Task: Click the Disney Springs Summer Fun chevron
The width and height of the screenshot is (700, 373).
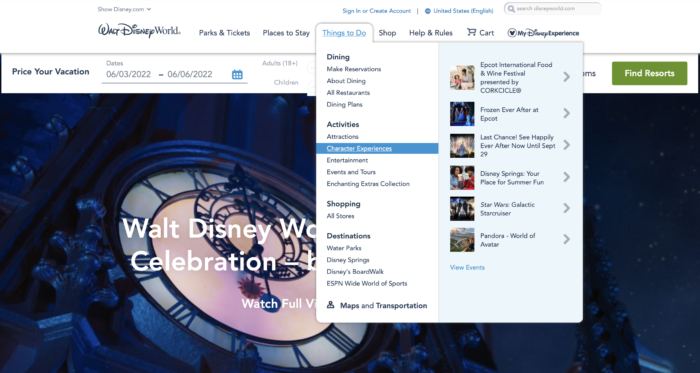Action: pyautogui.click(x=567, y=177)
